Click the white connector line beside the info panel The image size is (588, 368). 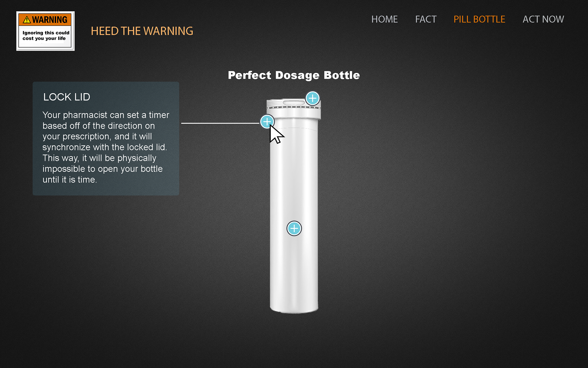221,123
